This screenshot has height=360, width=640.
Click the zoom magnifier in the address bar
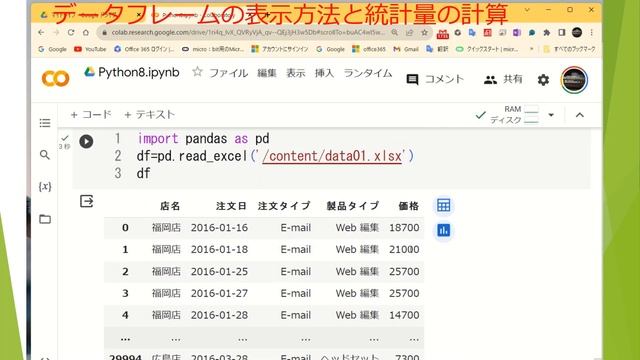click(394, 32)
